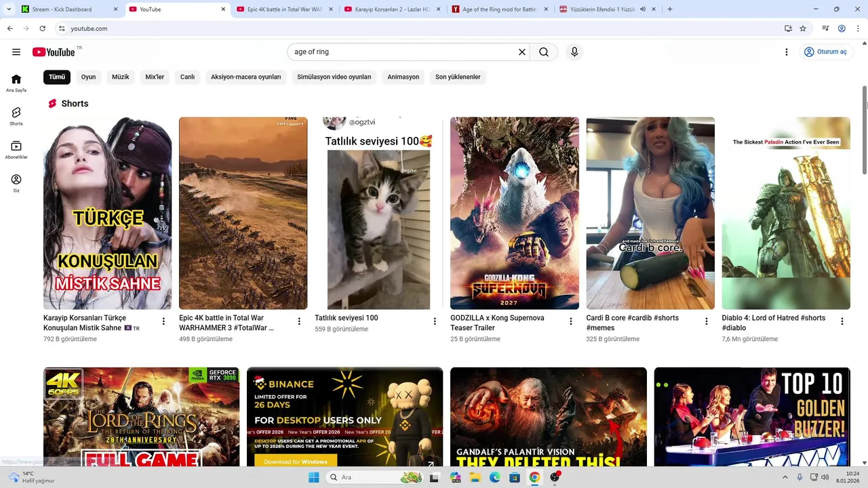Open the Sickest Paladin Action thumbnail
The height and width of the screenshot is (488, 868).
click(786, 213)
